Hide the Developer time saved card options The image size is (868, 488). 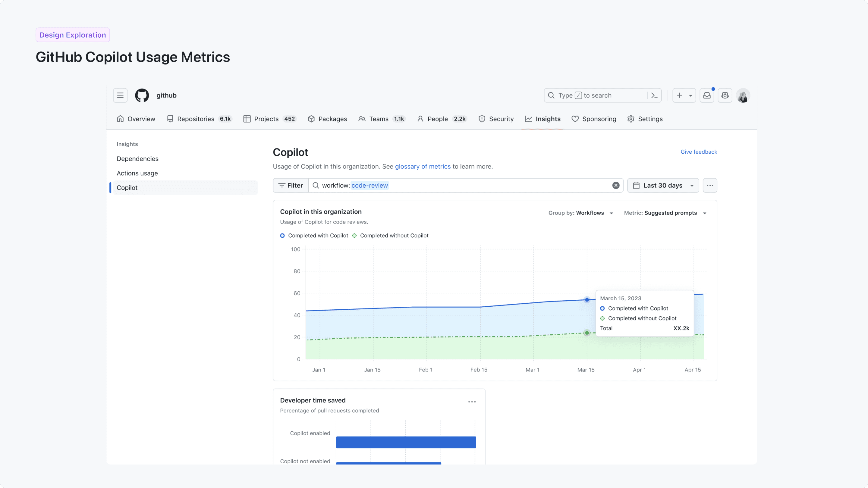pos(472,402)
